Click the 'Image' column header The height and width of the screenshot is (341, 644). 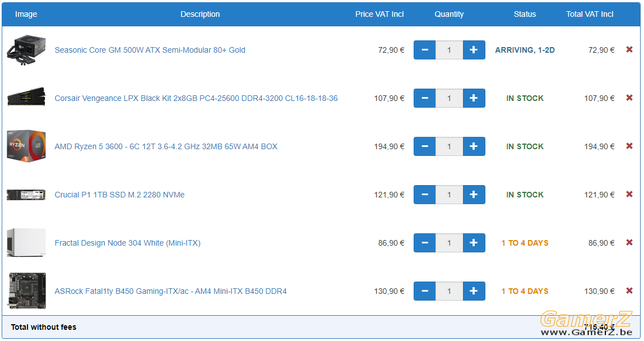point(26,14)
